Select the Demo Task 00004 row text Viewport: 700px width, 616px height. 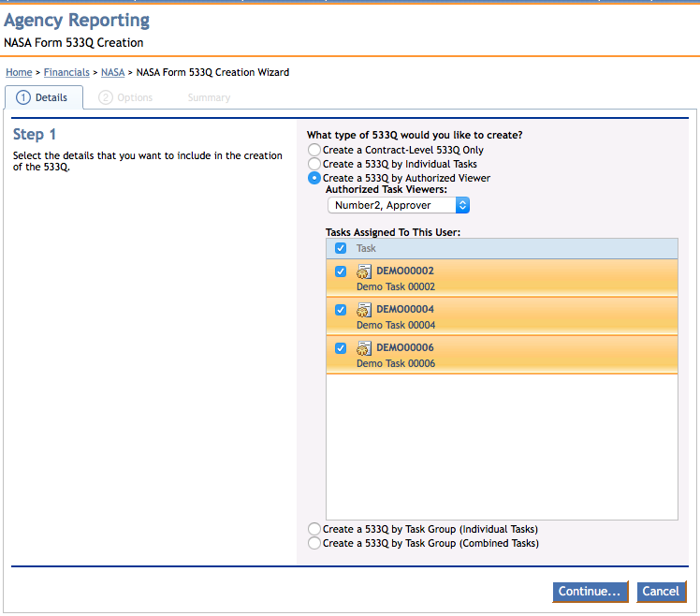(396, 325)
